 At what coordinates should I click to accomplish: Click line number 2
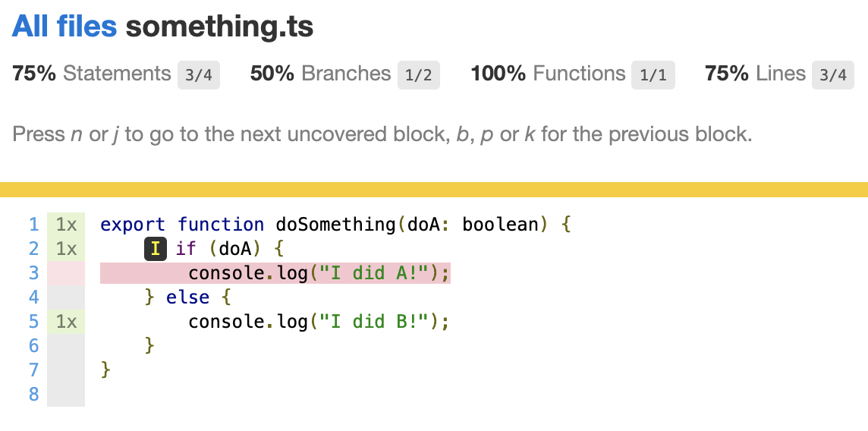click(34, 249)
